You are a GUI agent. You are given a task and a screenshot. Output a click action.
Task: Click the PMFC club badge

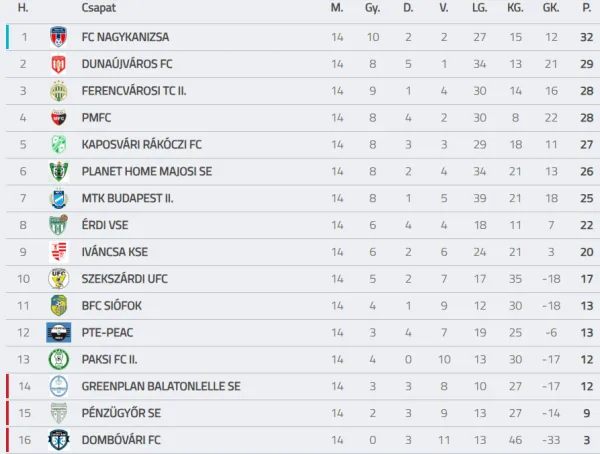coord(58,118)
